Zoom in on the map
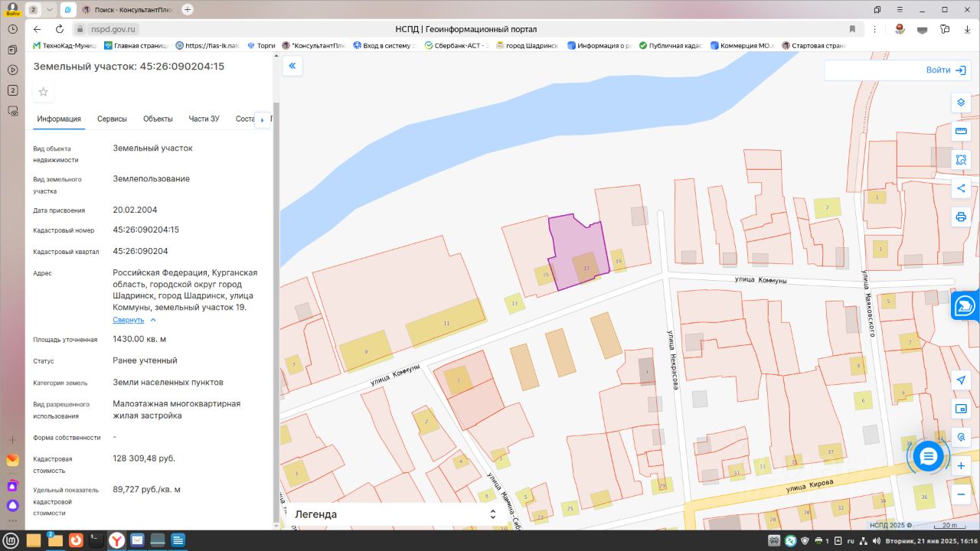Viewport: 980px width, 551px height. 961,465
